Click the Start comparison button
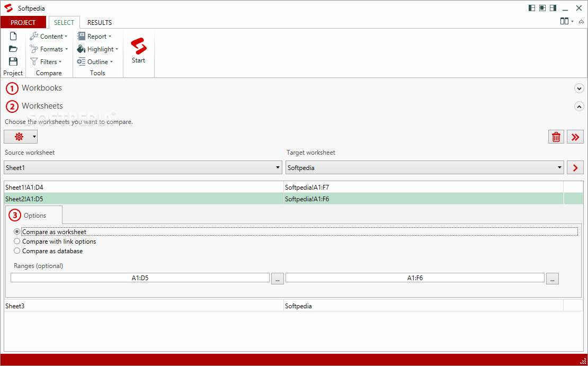Viewport: 588px width, 366px height. 138,51
